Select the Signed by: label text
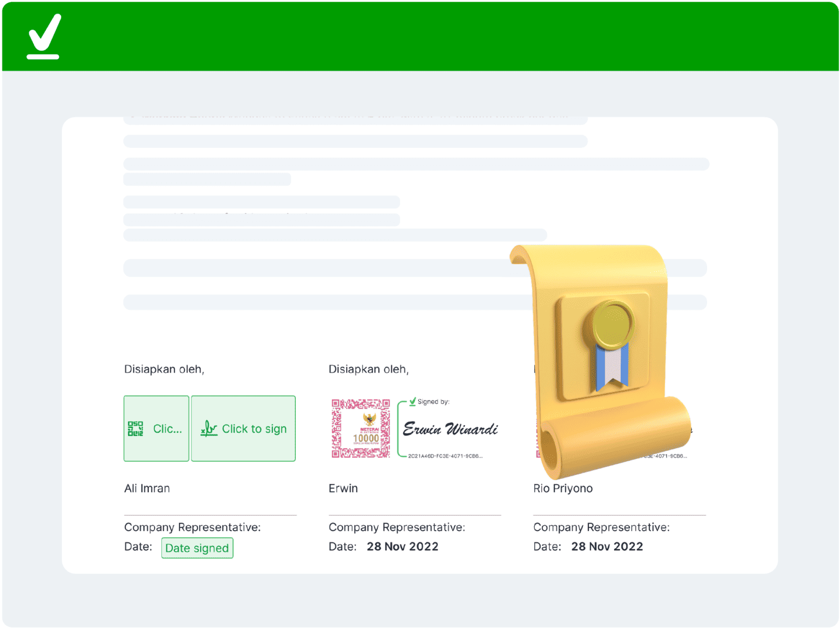 [x=434, y=401]
